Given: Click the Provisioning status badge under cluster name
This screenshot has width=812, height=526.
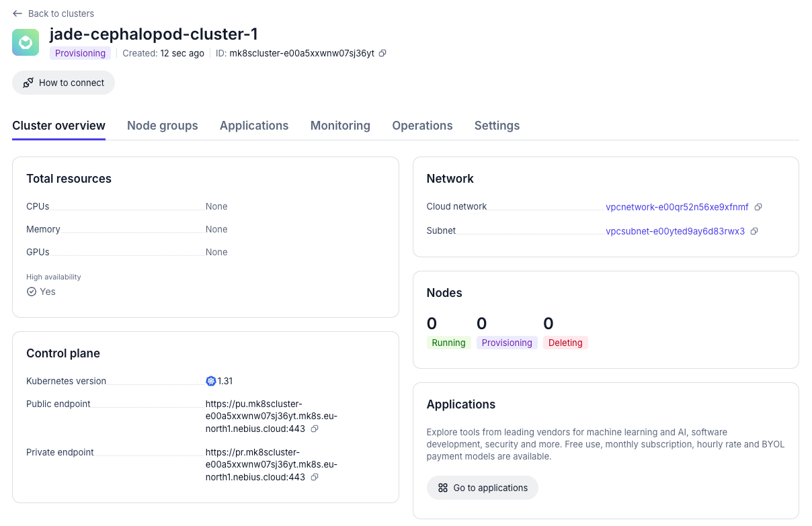Looking at the screenshot, I should click(80, 54).
